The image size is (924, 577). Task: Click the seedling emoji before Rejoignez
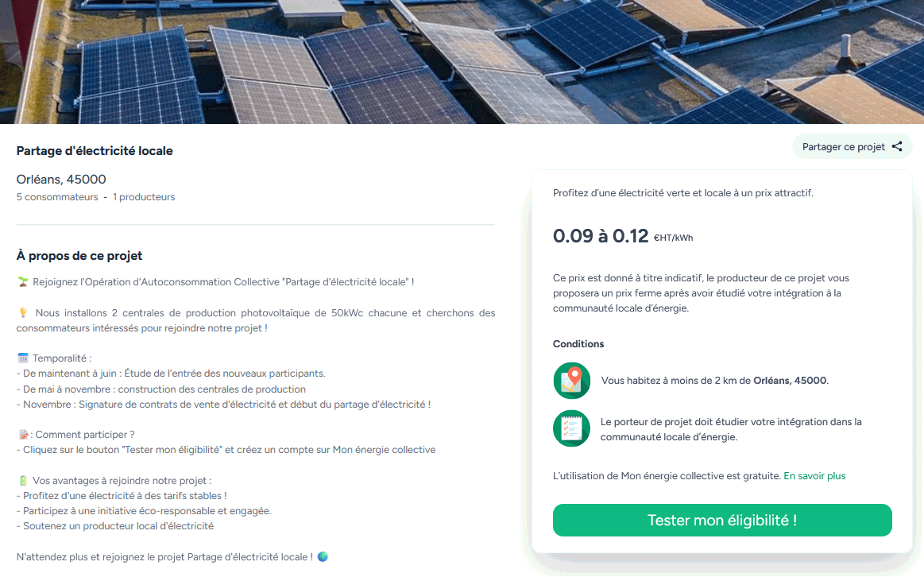[22, 282]
